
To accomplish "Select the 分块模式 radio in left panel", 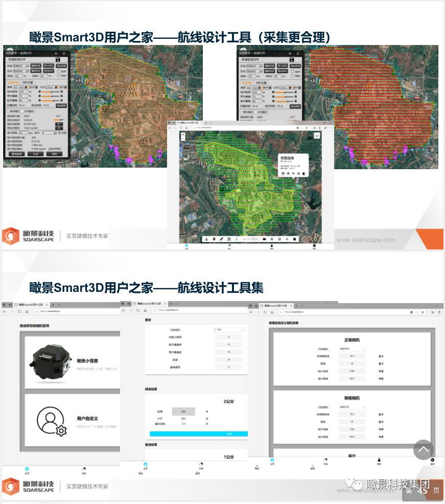I will (x=22, y=111).
